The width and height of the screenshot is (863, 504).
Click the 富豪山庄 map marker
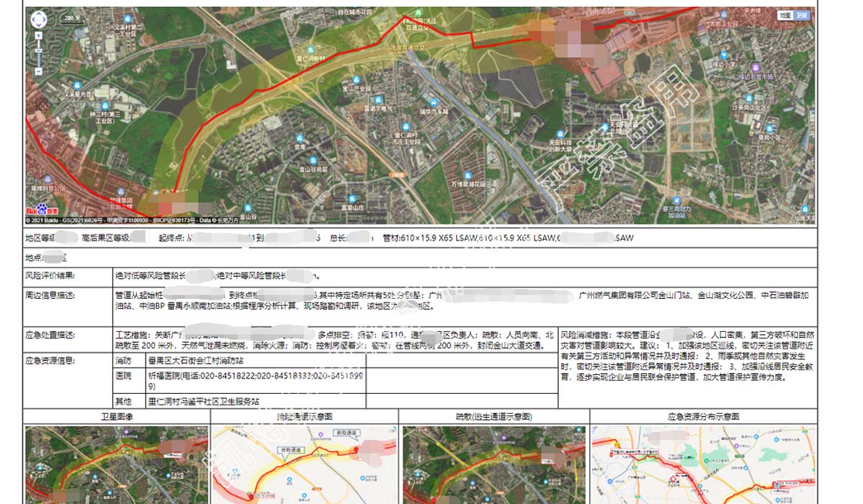pyautogui.click(x=352, y=198)
